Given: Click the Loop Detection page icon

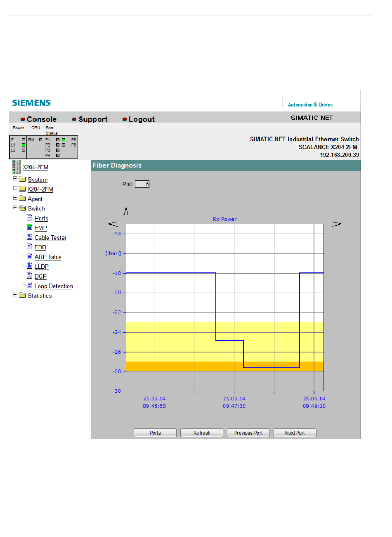Looking at the screenshot, I should [29, 285].
